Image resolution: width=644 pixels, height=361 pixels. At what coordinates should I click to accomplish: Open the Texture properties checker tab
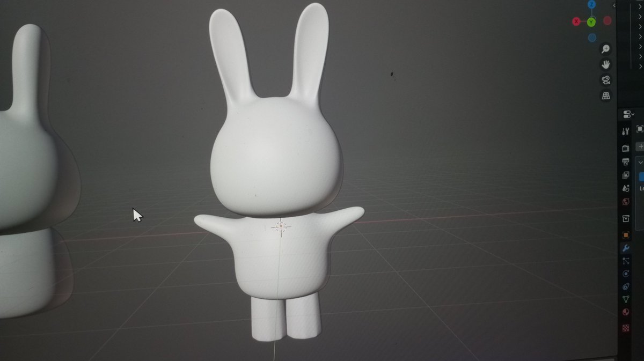point(625,327)
